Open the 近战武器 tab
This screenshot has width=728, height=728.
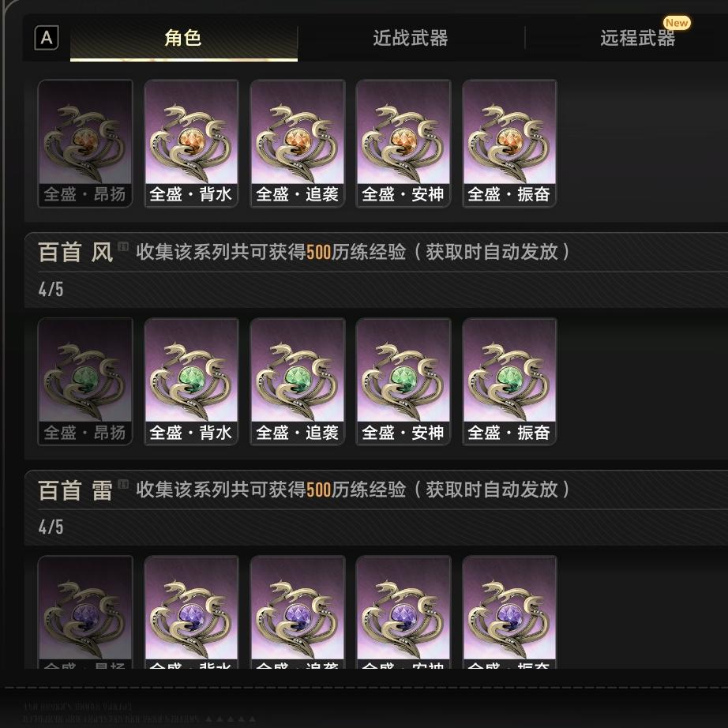pyautogui.click(x=411, y=38)
